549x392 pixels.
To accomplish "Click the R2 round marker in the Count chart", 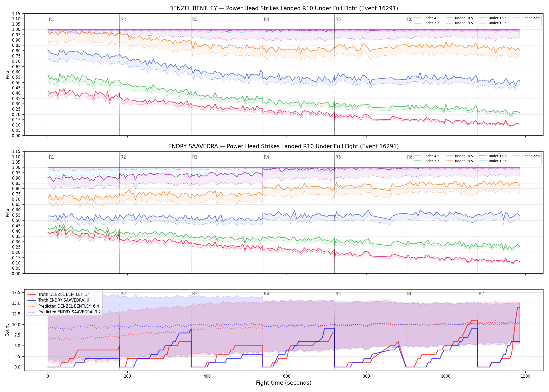I will pos(123,294).
